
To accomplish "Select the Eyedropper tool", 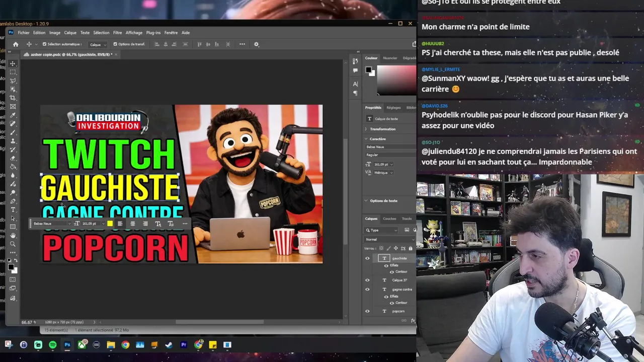I will pyautogui.click(x=13, y=115).
